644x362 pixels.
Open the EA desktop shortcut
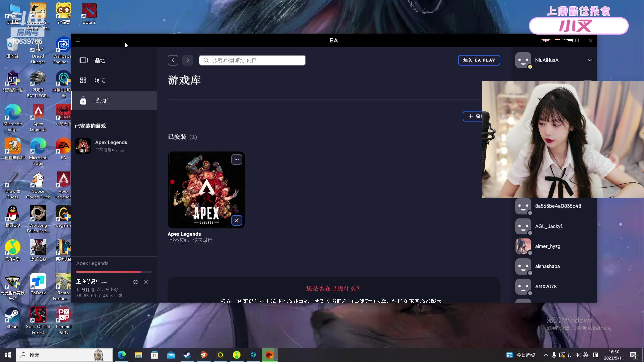pos(63,149)
